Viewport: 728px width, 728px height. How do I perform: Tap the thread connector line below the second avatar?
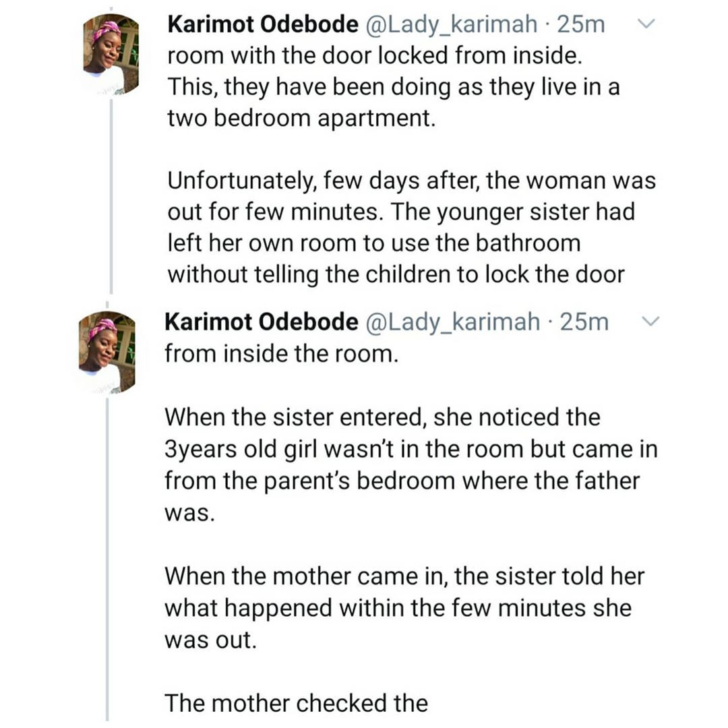click(107, 559)
